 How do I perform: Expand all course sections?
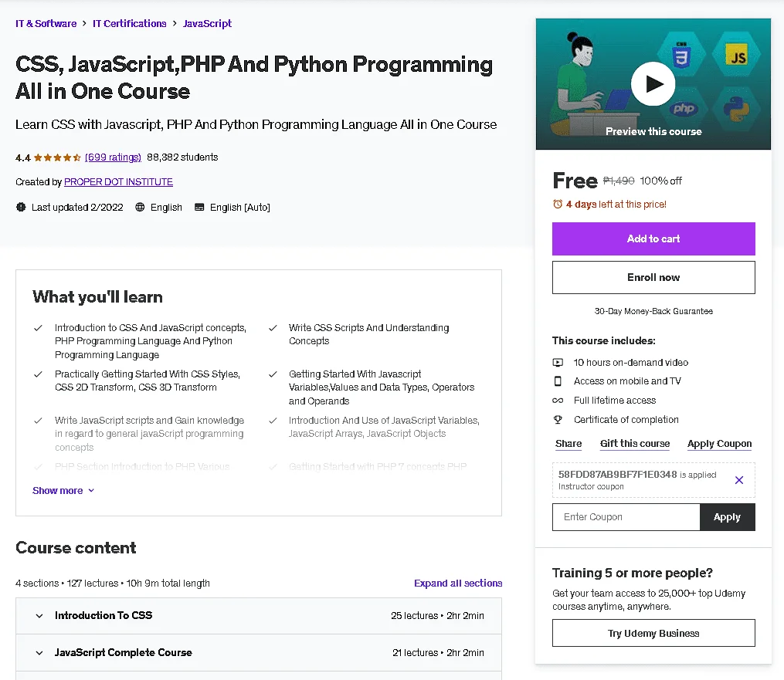pos(458,583)
